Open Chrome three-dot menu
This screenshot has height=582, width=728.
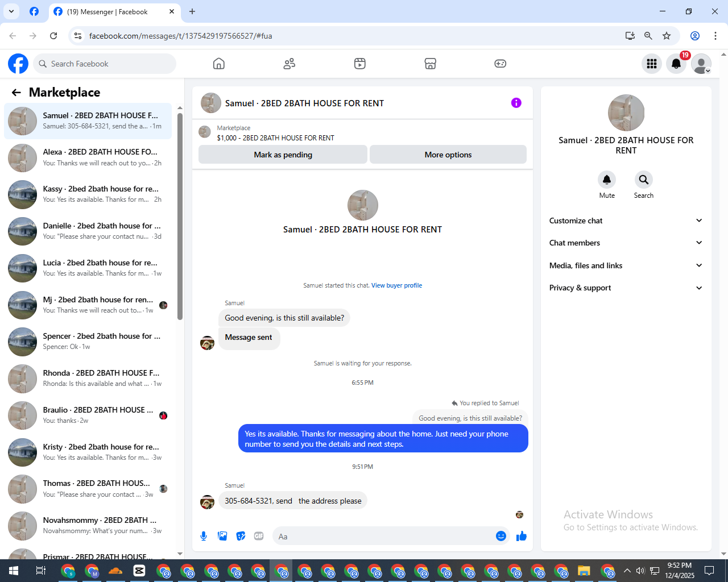pos(715,36)
